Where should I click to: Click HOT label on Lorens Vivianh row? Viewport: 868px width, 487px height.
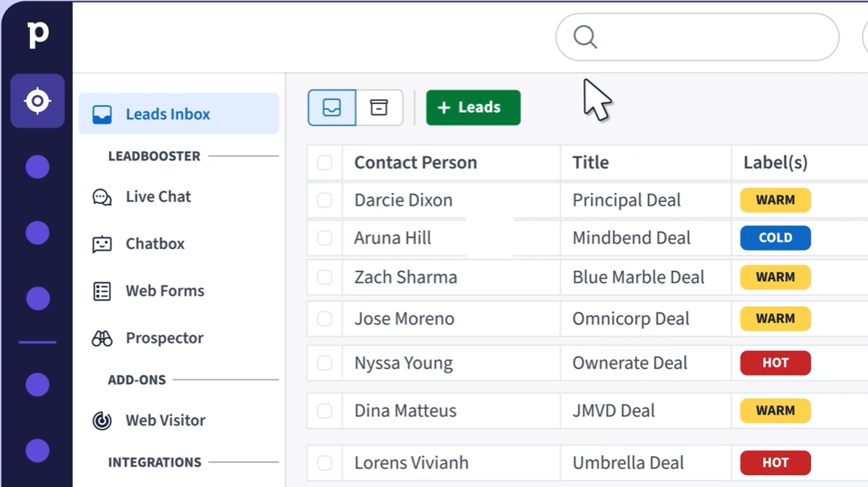pos(775,463)
